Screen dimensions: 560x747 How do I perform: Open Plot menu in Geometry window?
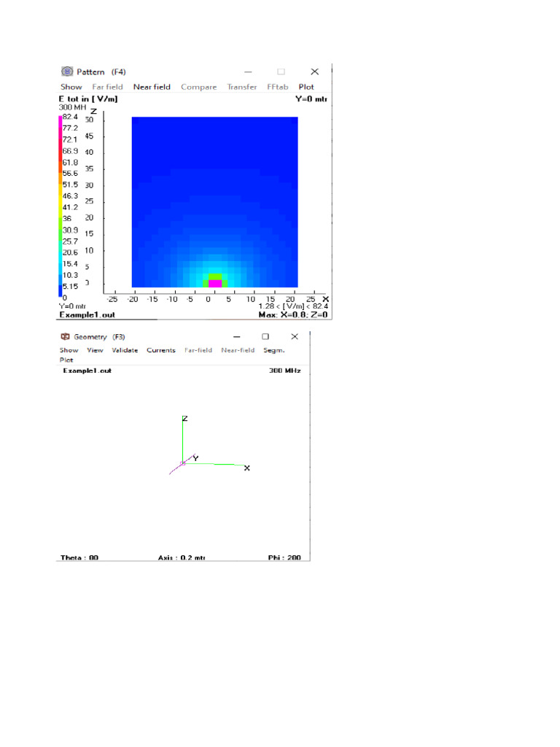[66, 360]
